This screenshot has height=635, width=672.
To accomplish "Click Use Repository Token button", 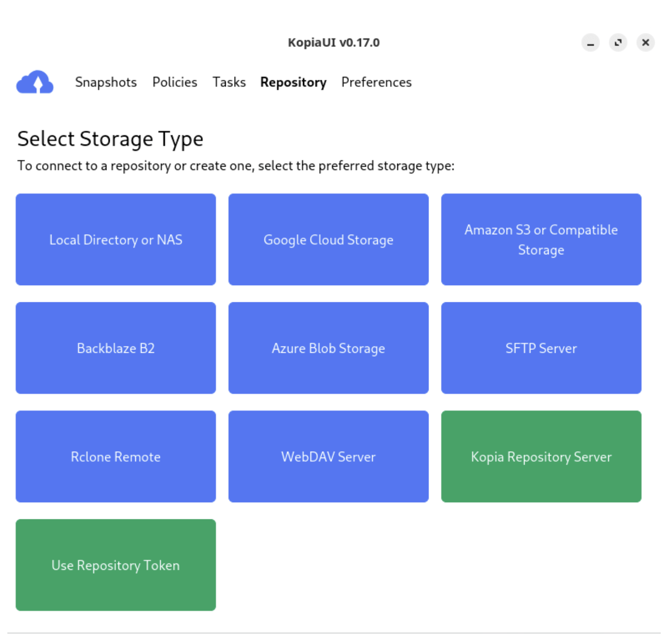I will click(x=116, y=565).
